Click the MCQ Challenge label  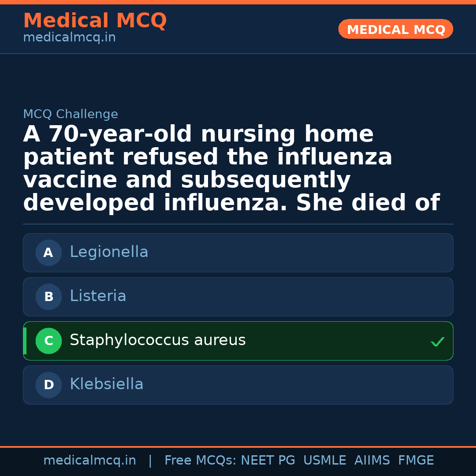coord(71,115)
